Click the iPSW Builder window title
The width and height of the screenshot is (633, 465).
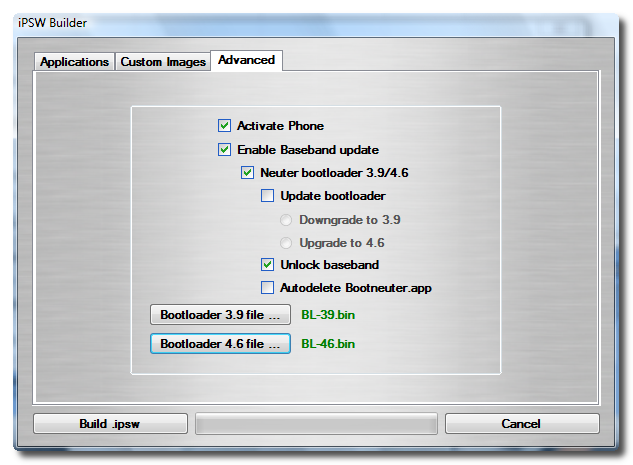coord(52,23)
